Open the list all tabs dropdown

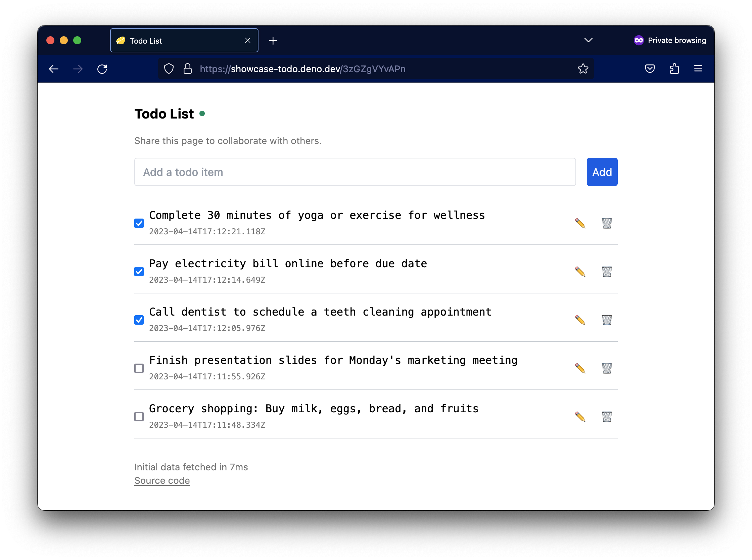coord(588,40)
